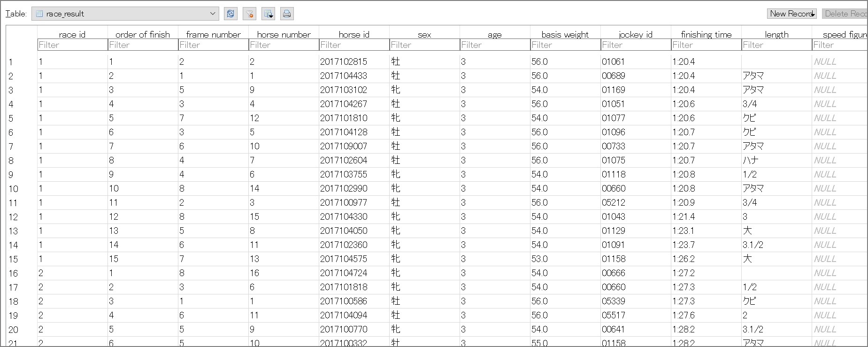Open the save table as menu icon
This screenshot has width=868, height=347.
point(268,14)
